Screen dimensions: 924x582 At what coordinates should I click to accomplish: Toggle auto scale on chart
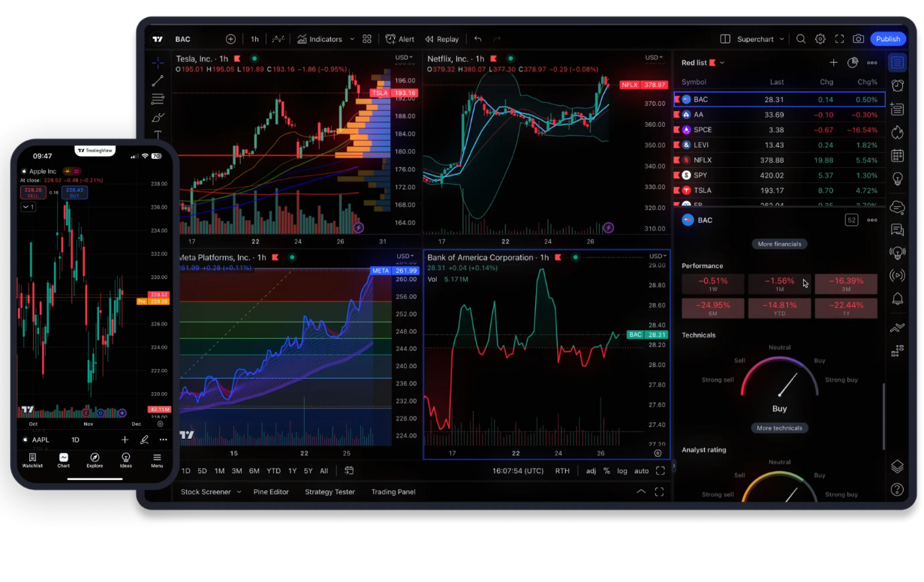(641, 471)
